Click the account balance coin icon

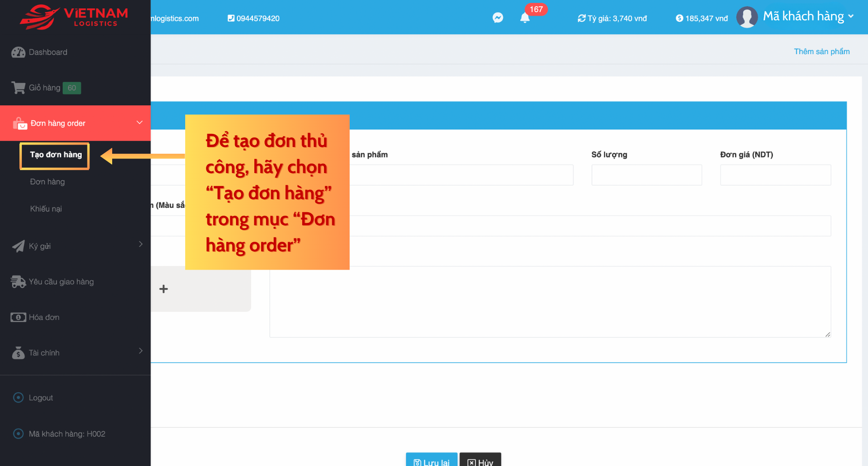pyautogui.click(x=679, y=18)
